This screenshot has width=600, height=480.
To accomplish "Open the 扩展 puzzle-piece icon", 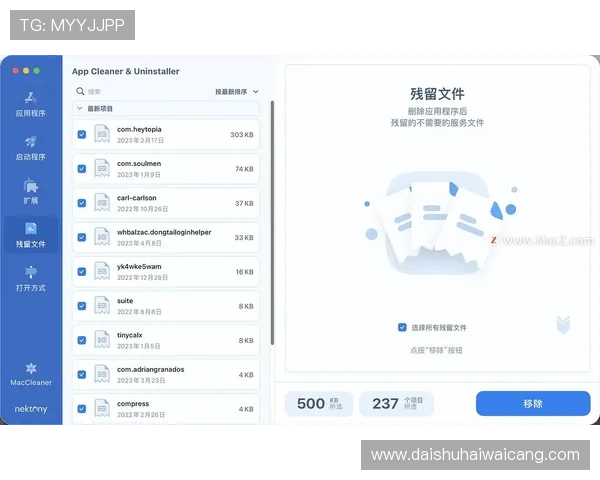I will (x=31, y=185).
